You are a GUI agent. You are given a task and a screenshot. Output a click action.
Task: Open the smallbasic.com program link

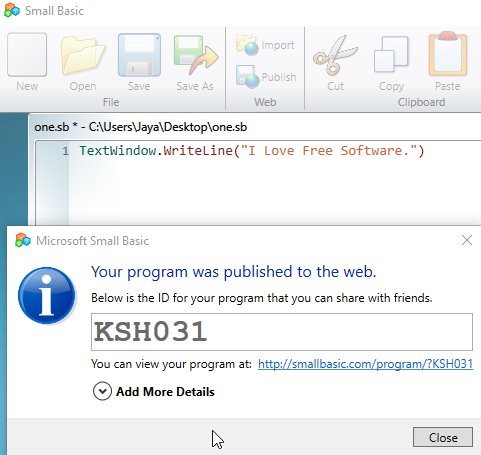point(365,363)
